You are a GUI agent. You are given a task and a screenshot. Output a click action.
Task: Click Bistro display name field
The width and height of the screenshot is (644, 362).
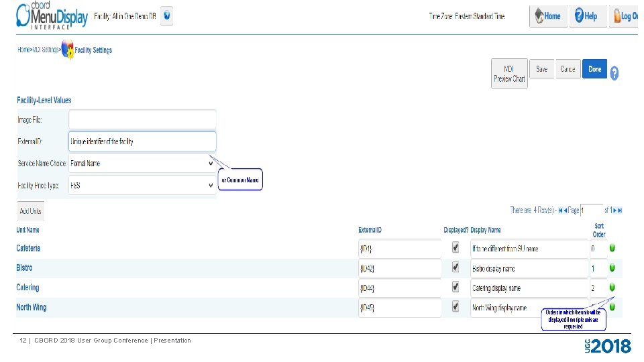(529, 268)
